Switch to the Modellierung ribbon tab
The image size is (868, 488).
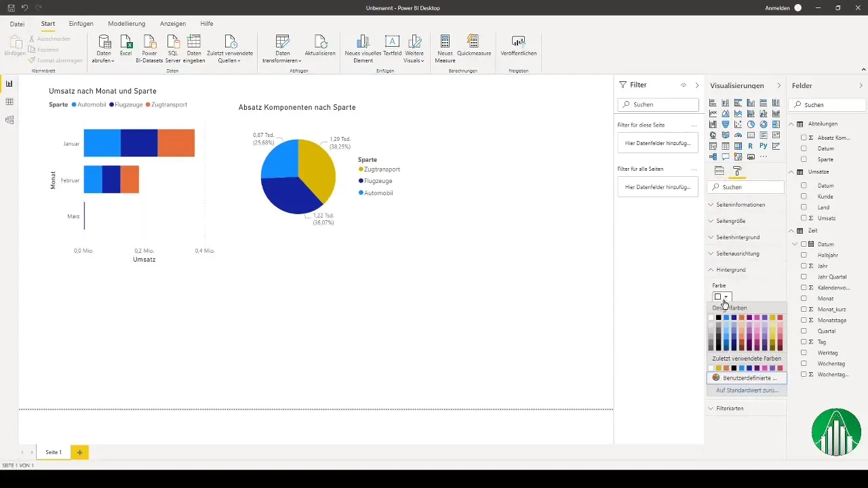(x=127, y=24)
